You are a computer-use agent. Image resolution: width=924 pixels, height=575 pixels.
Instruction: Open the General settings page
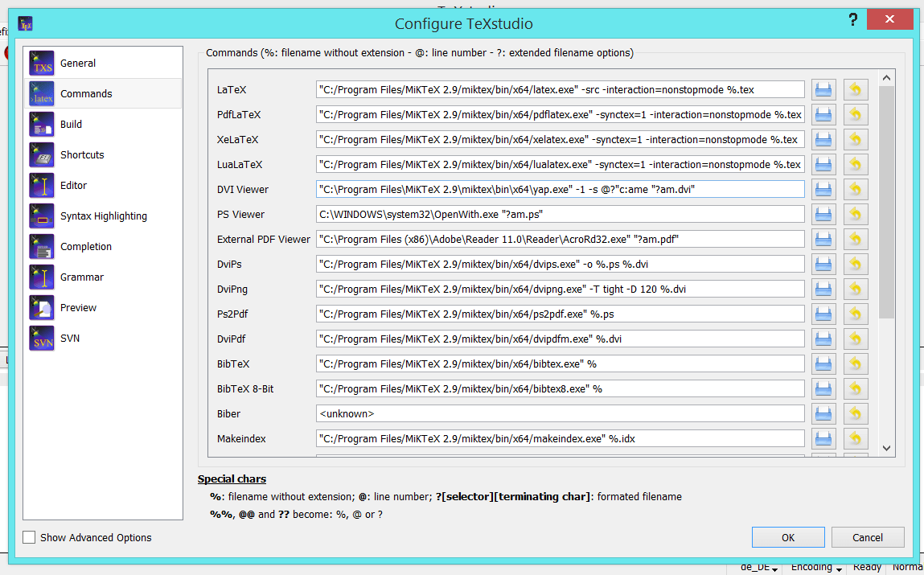[103, 63]
